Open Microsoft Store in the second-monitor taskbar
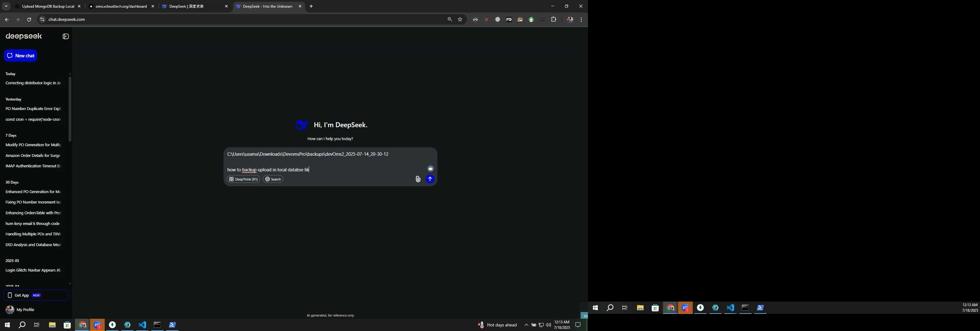980x331 pixels. pyautogui.click(x=655, y=308)
